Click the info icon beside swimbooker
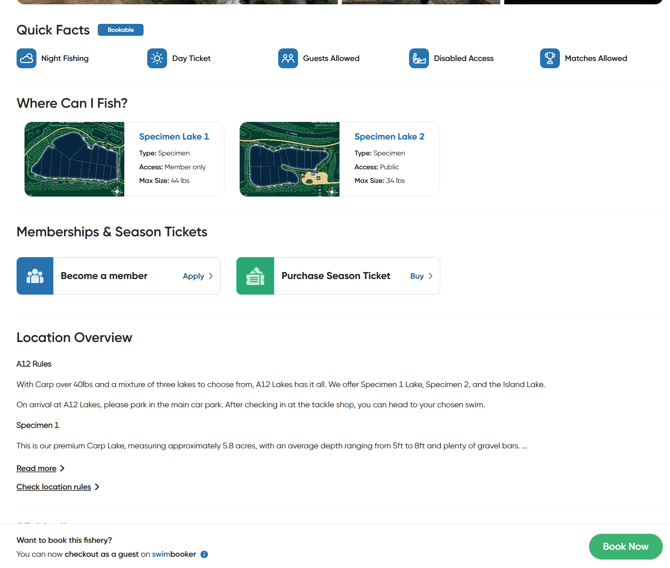The image size is (670, 568). [204, 554]
